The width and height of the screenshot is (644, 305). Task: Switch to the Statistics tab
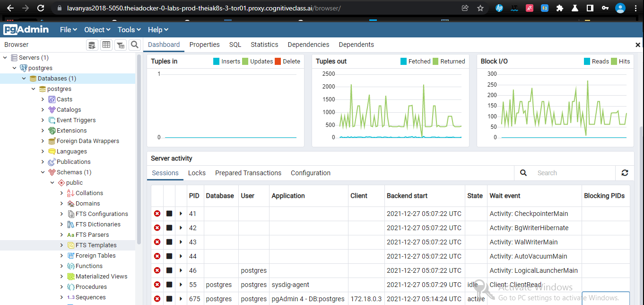pos(264,44)
